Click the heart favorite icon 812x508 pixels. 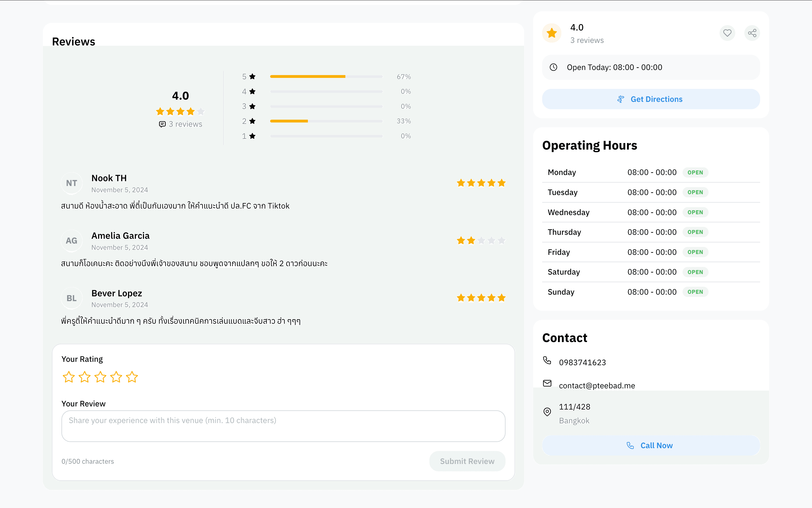pos(727,33)
